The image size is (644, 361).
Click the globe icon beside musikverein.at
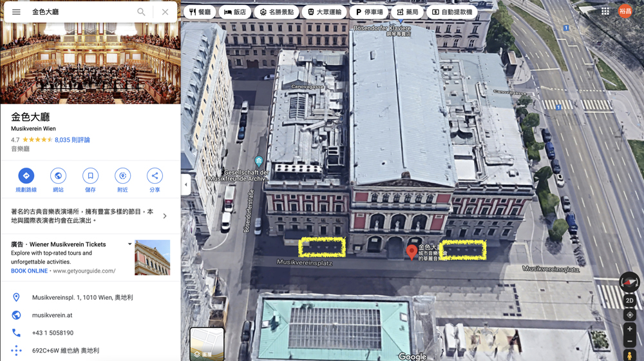(16, 315)
